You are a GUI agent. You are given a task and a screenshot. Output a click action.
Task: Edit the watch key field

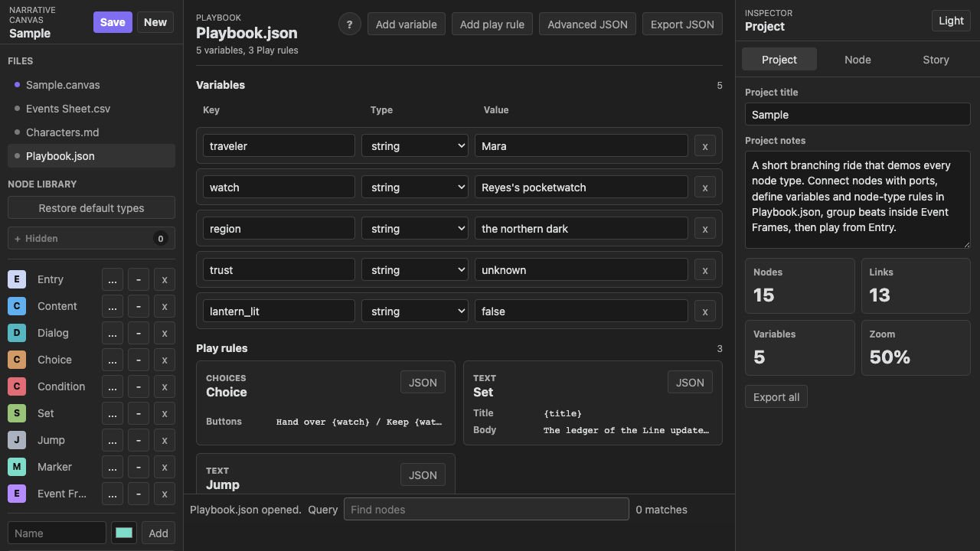pos(279,187)
